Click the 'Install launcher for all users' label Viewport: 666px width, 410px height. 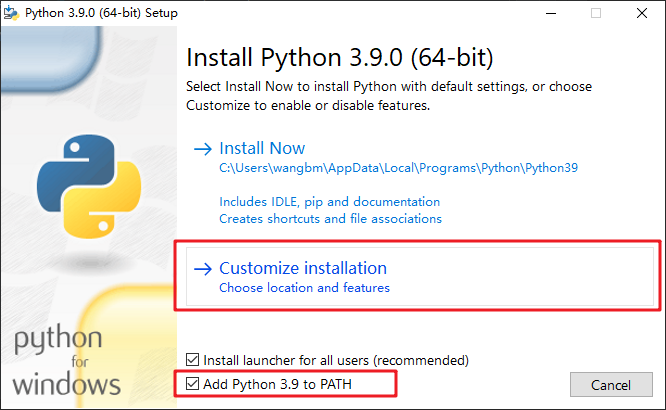pos(336,360)
